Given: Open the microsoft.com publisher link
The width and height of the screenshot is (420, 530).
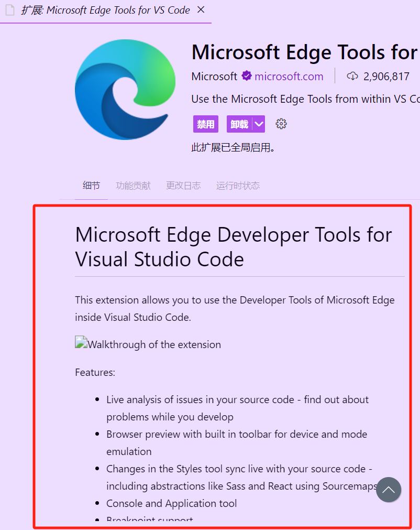Looking at the screenshot, I should [289, 77].
